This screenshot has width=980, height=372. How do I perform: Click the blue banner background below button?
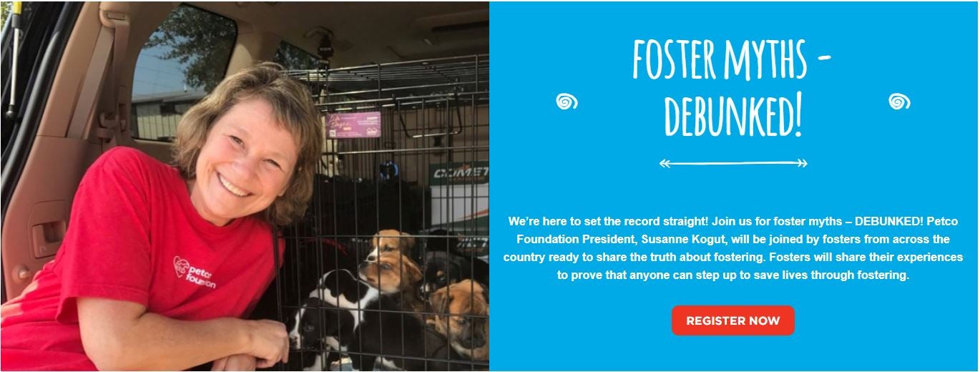[x=733, y=354]
